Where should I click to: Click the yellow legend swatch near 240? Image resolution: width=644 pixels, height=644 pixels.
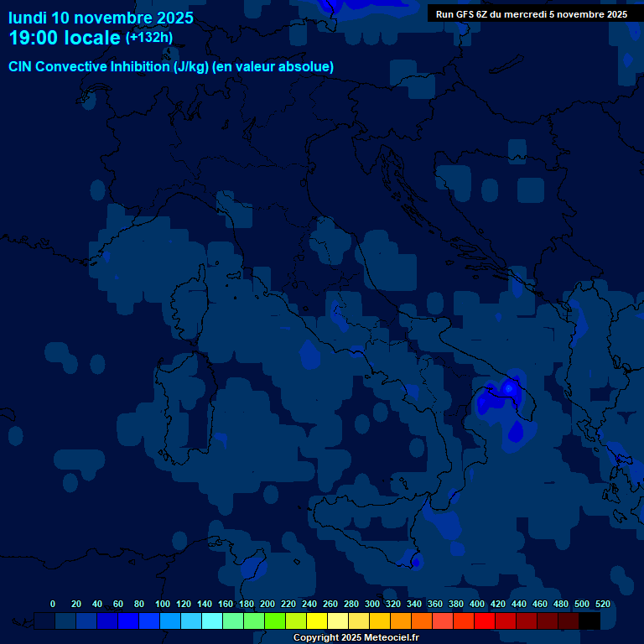point(317,621)
